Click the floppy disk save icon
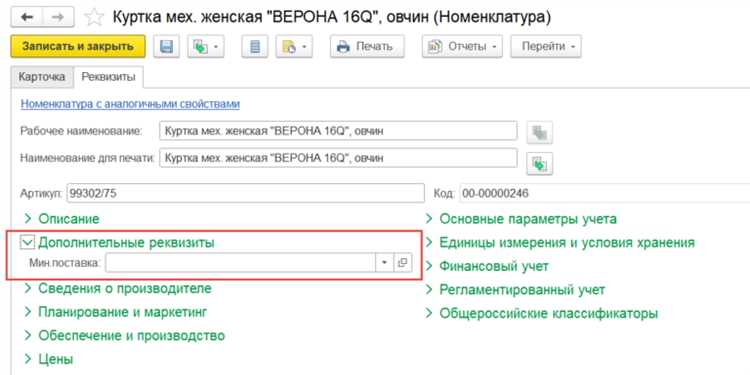 [x=166, y=46]
